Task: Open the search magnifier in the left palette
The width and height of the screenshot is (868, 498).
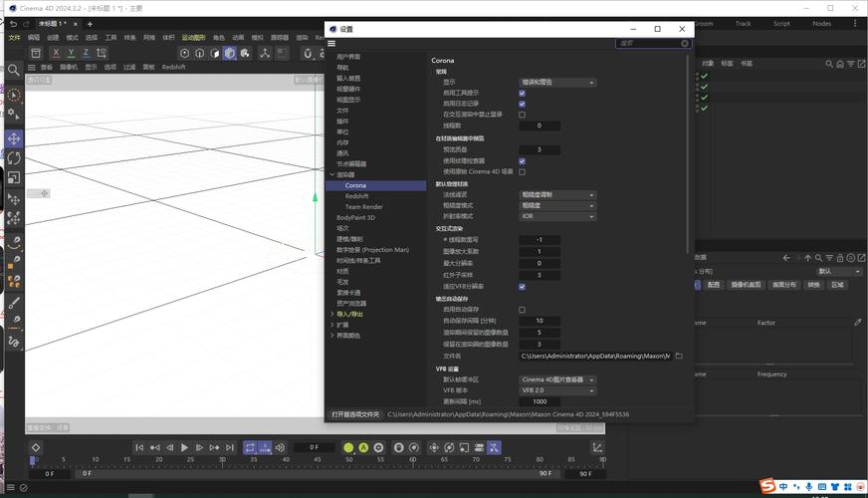Action: coord(14,70)
